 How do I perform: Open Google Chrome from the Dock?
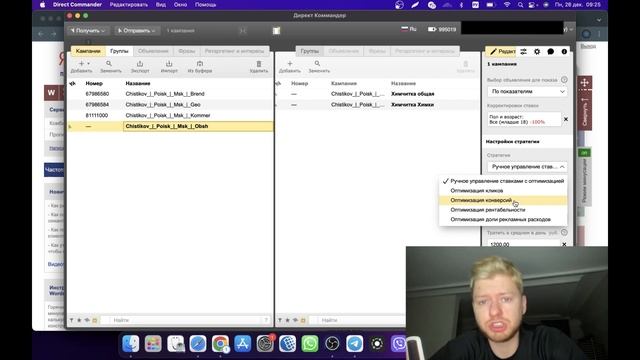click(220, 344)
